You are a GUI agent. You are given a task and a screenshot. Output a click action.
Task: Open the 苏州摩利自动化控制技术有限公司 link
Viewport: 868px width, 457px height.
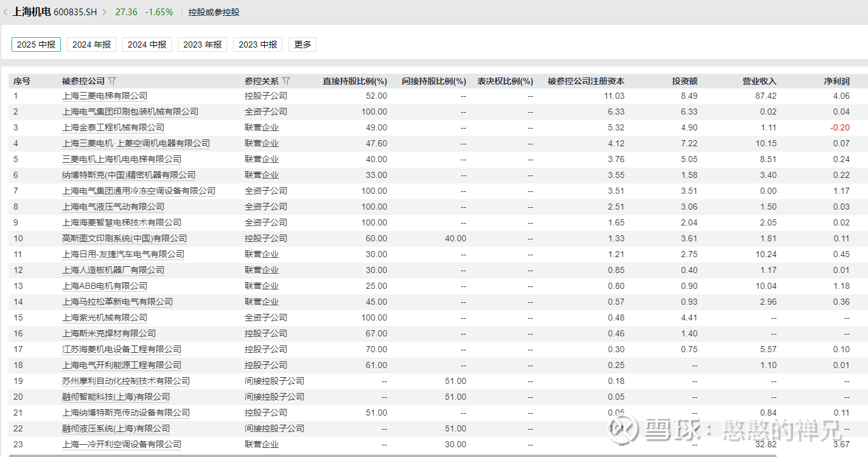coord(126,381)
